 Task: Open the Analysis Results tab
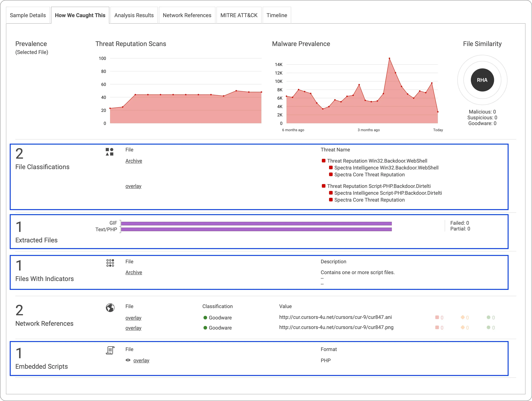[134, 15]
